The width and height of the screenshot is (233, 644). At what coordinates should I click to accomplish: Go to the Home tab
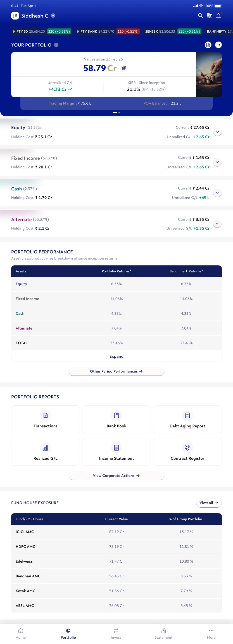coord(21,634)
